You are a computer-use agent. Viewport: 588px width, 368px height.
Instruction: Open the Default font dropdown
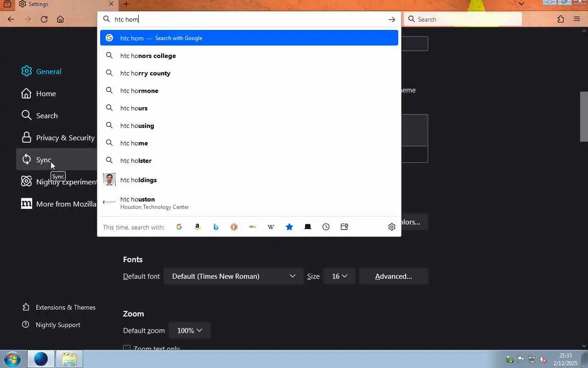233,276
